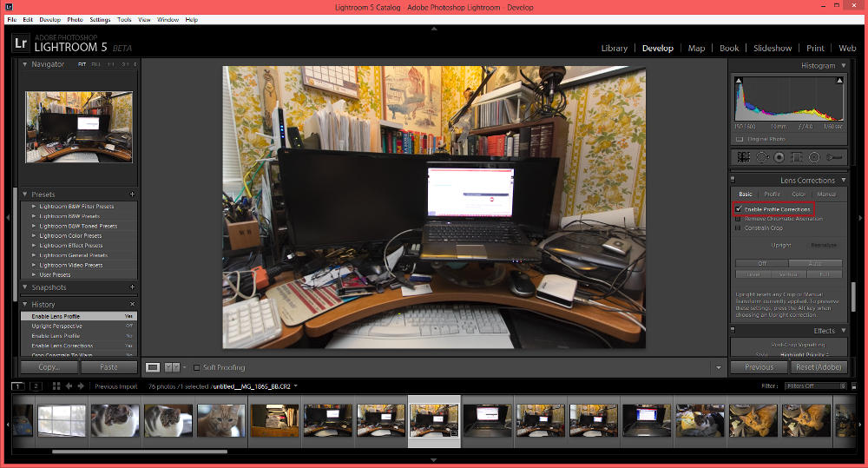Viewport: 868px width, 468px height.
Task: Click the Copy... button
Action: (x=49, y=367)
